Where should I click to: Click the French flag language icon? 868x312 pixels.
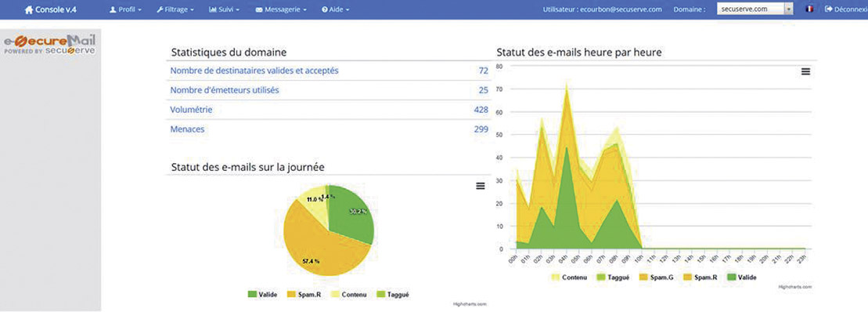coord(809,9)
